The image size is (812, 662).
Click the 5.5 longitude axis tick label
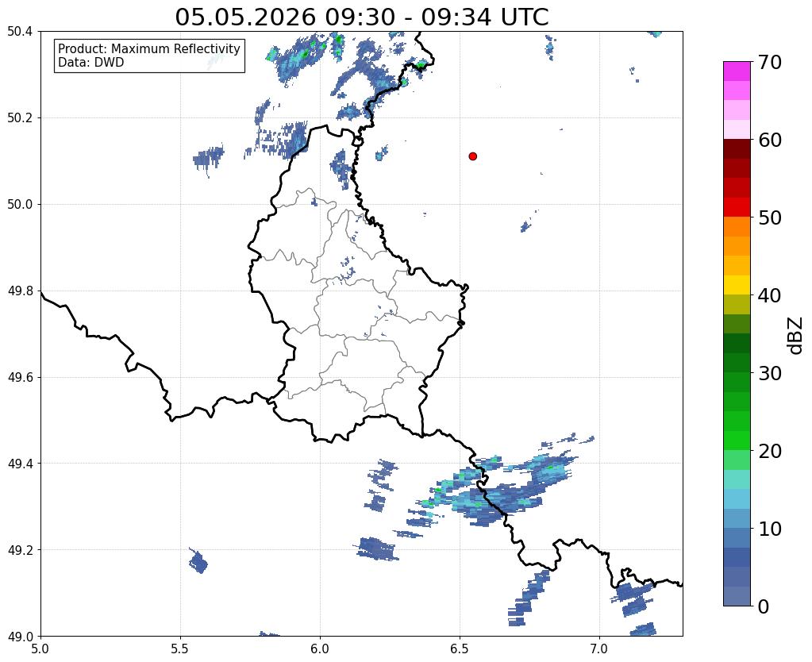click(179, 649)
